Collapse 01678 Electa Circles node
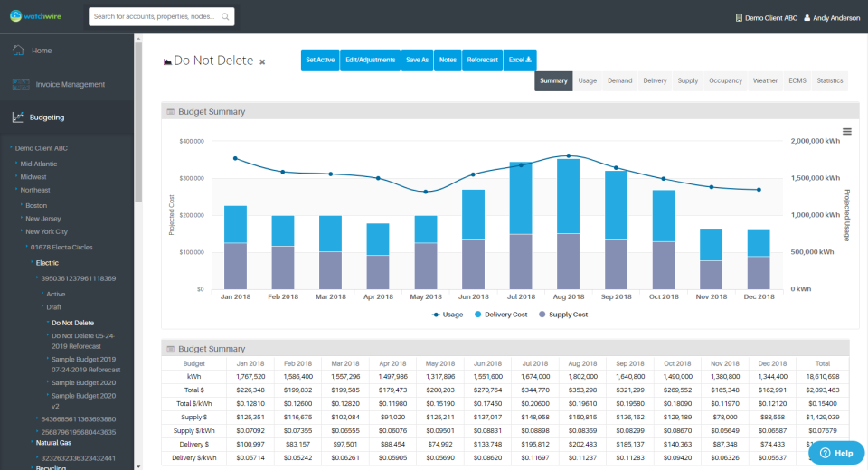The image size is (868, 470). [26, 247]
